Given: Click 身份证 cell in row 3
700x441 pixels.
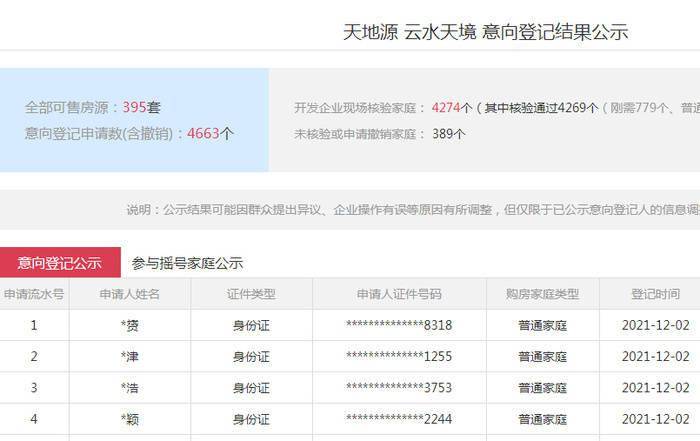Looking at the screenshot, I should coord(251,388).
